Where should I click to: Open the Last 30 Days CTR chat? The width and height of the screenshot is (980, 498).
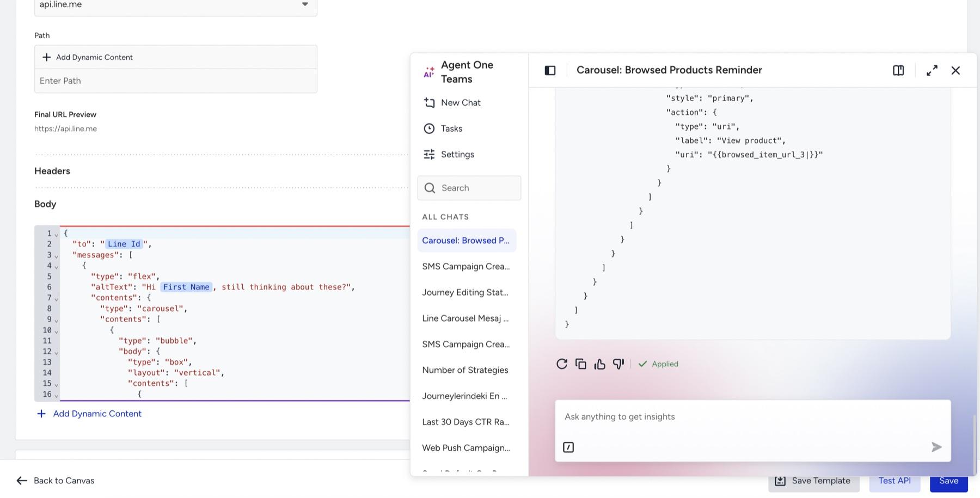(467, 422)
